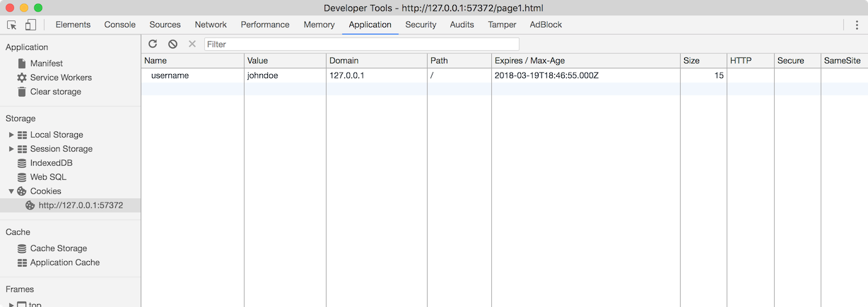This screenshot has width=868, height=307.
Task: Collapse the Cookies tree node arrow
Action: coord(11,191)
